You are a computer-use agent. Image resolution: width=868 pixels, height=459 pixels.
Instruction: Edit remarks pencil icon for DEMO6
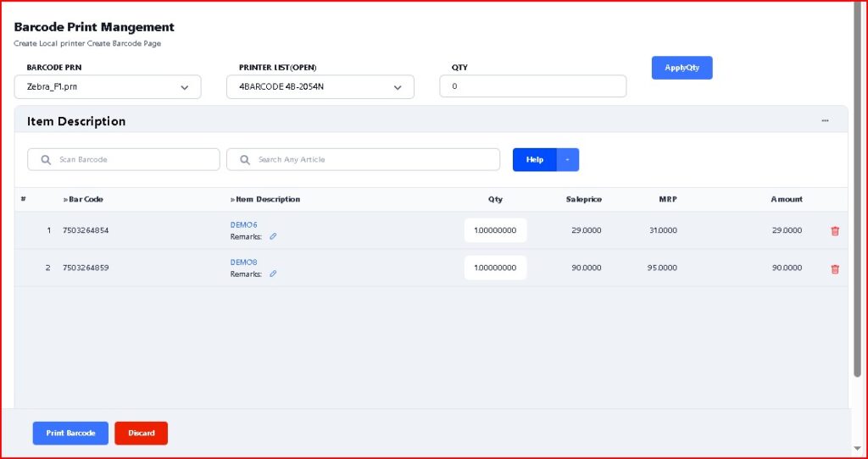[273, 237]
